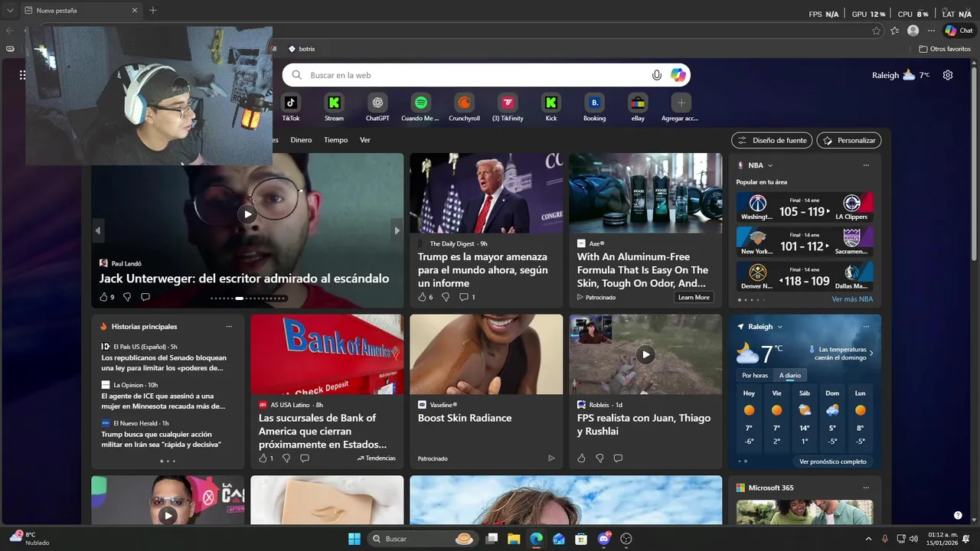Screen dimensions: 980x551
Task: Open the Trump busca acción militar headline
Action: point(161,439)
